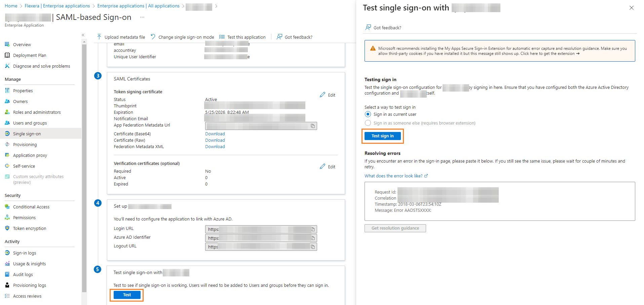644x305 pixels.
Task: Open Test this application toolbar item
Action: tap(242, 37)
